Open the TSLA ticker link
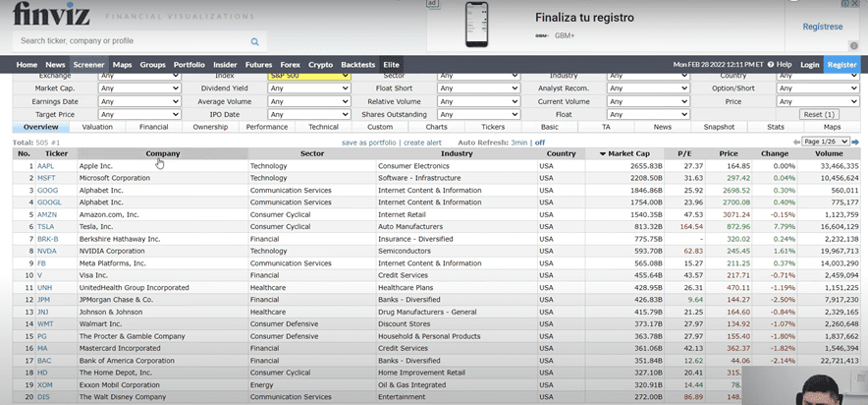This screenshot has width=868, height=405. [x=46, y=225]
